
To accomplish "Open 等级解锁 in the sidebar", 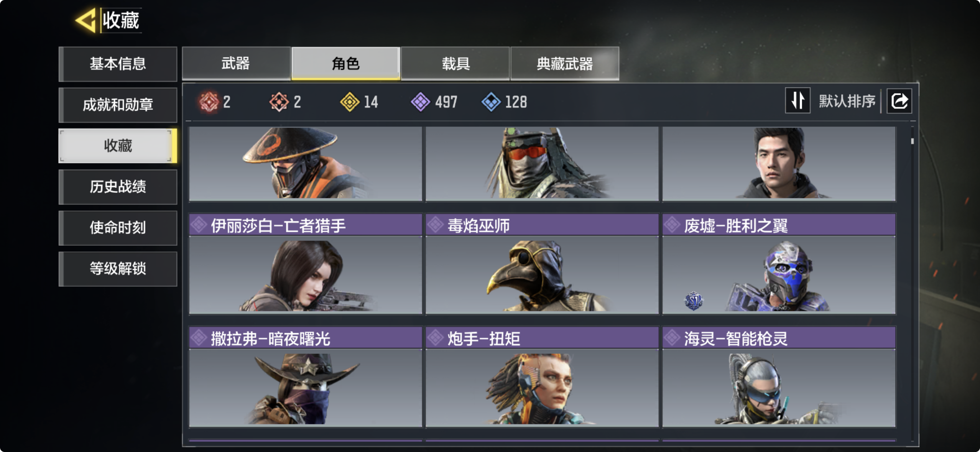I will [x=118, y=269].
